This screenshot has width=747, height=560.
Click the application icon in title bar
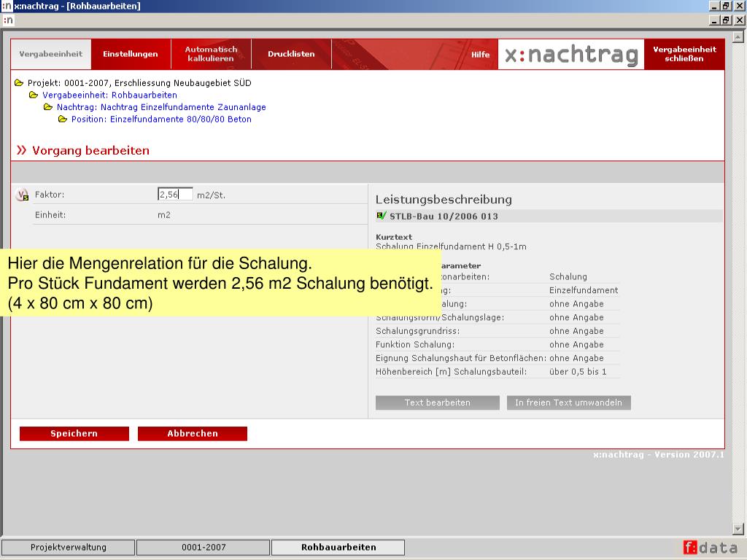[x=7, y=6]
